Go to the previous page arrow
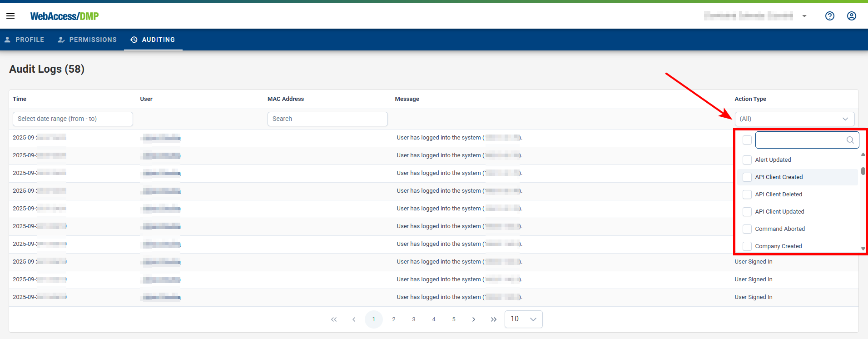 coord(354,319)
